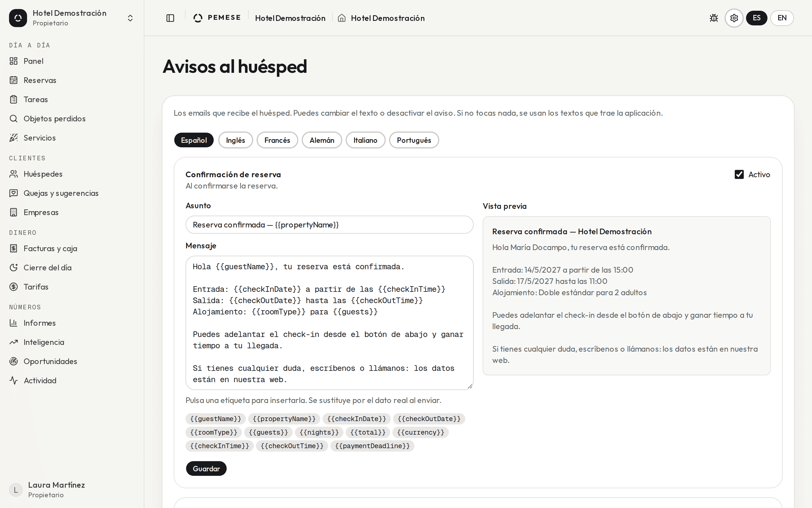Select the Francés language tab
This screenshot has height=508, width=812.
tap(277, 140)
